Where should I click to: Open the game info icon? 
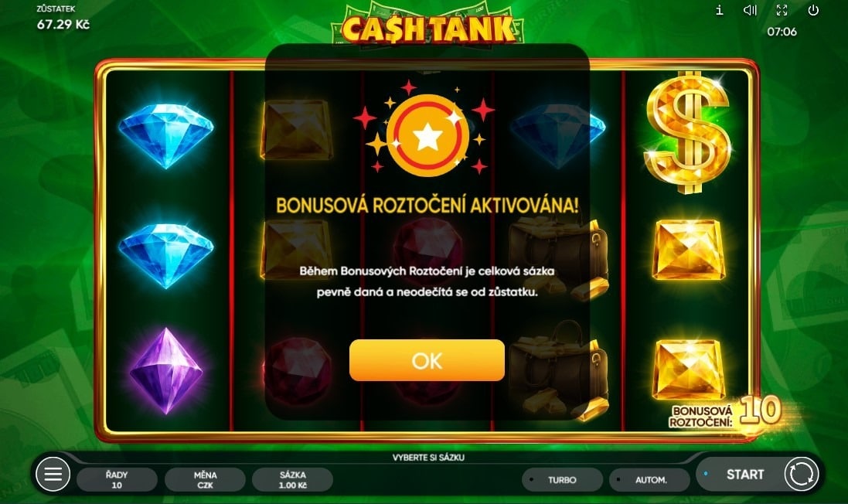[719, 10]
